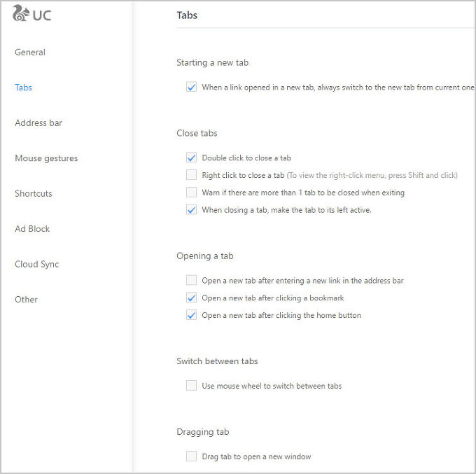The width and height of the screenshot is (476, 474).
Task: Enable right click to close a tab
Action: click(191, 175)
